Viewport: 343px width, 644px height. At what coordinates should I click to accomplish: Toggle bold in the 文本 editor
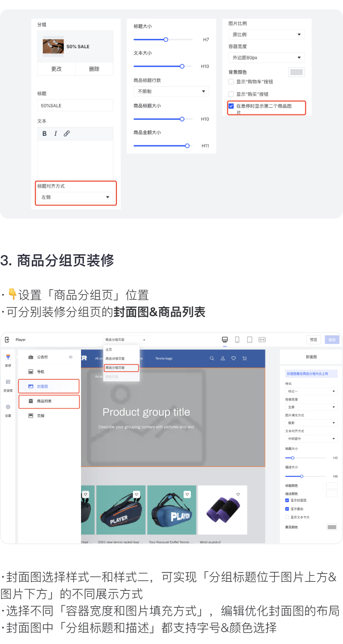pyautogui.click(x=44, y=133)
